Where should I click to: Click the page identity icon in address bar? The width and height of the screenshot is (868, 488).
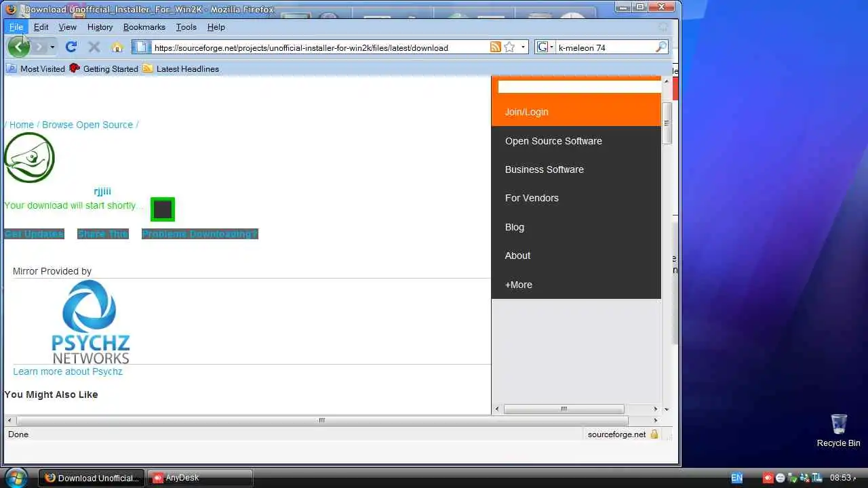140,47
